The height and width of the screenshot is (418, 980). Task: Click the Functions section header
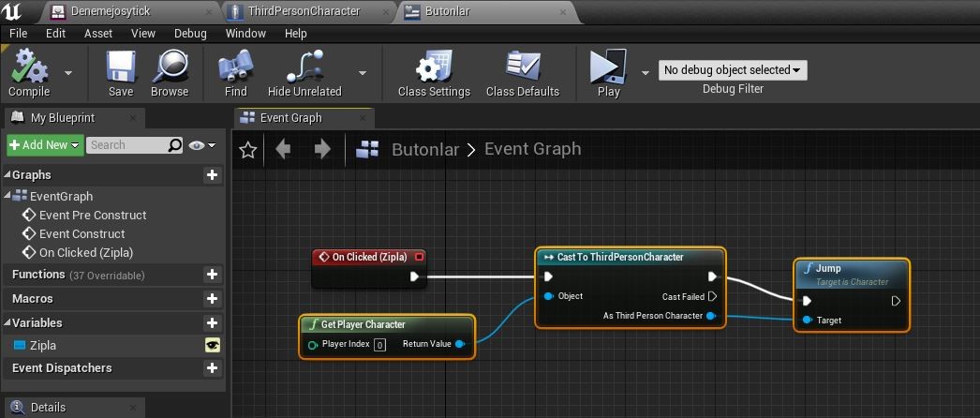[x=111, y=275]
